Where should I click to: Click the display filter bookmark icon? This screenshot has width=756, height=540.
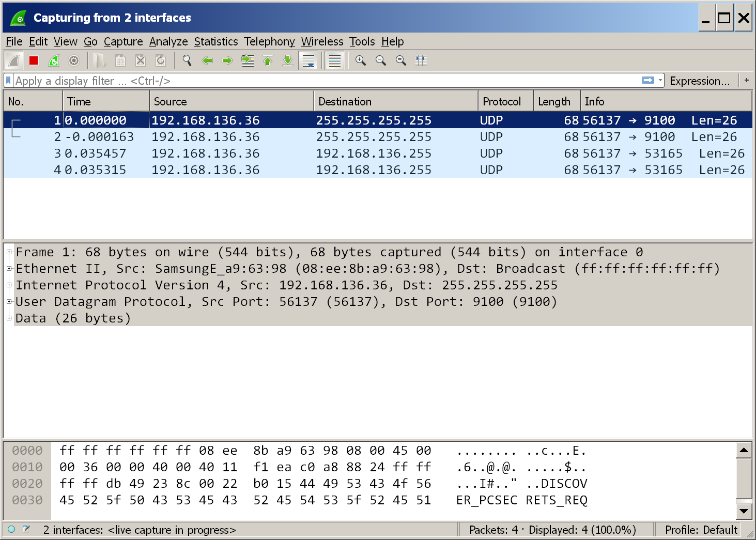click(8, 81)
